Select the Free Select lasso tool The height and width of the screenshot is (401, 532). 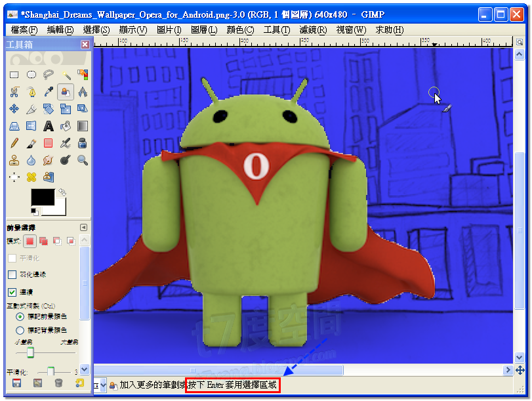coord(49,74)
